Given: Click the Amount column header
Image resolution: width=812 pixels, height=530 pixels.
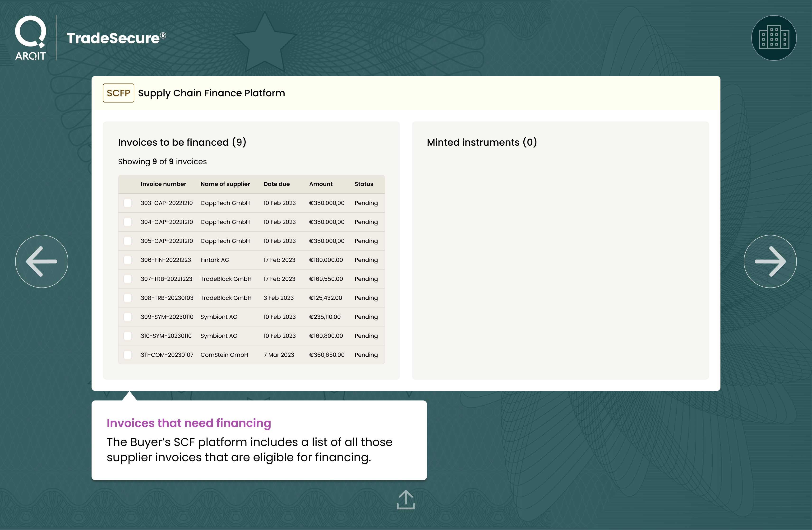Looking at the screenshot, I should coord(321,184).
